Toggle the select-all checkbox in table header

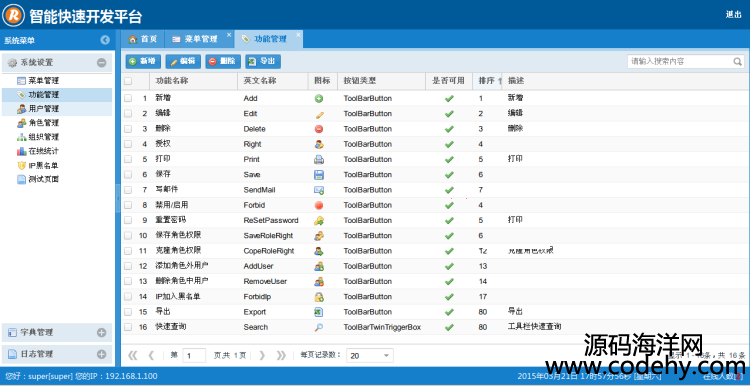[128, 81]
